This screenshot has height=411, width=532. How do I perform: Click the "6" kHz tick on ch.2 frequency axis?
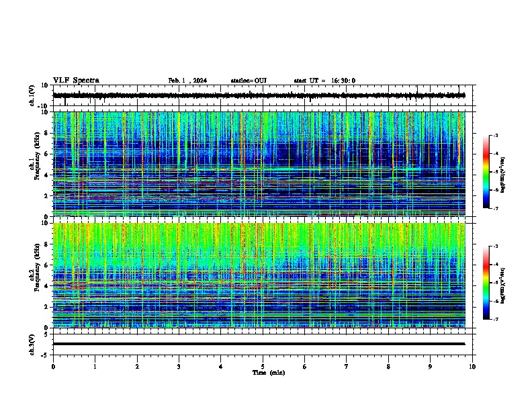pyautogui.click(x=46, y=265)
